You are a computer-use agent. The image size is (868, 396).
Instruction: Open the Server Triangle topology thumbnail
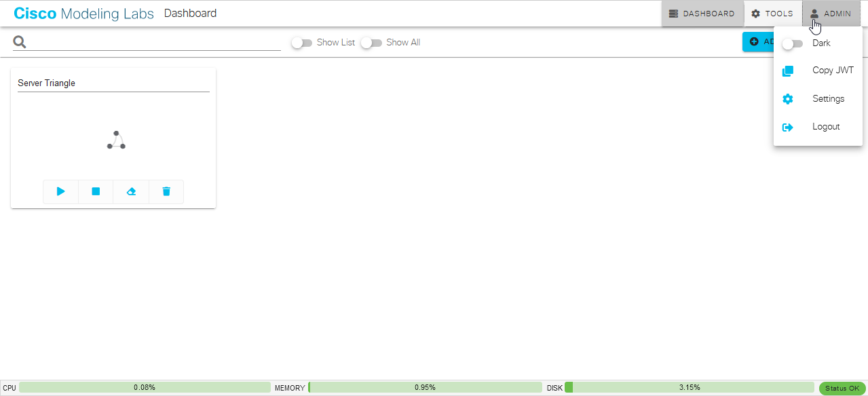coord(115,139)
